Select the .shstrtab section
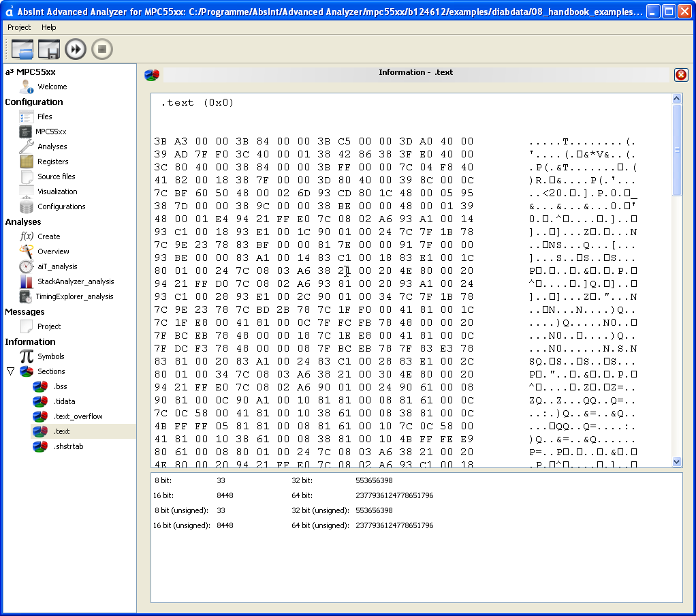Screen dimensions: 696x616 68,446
